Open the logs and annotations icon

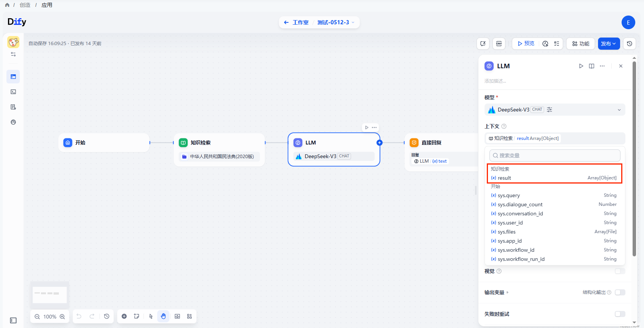[x=13, y=107]
